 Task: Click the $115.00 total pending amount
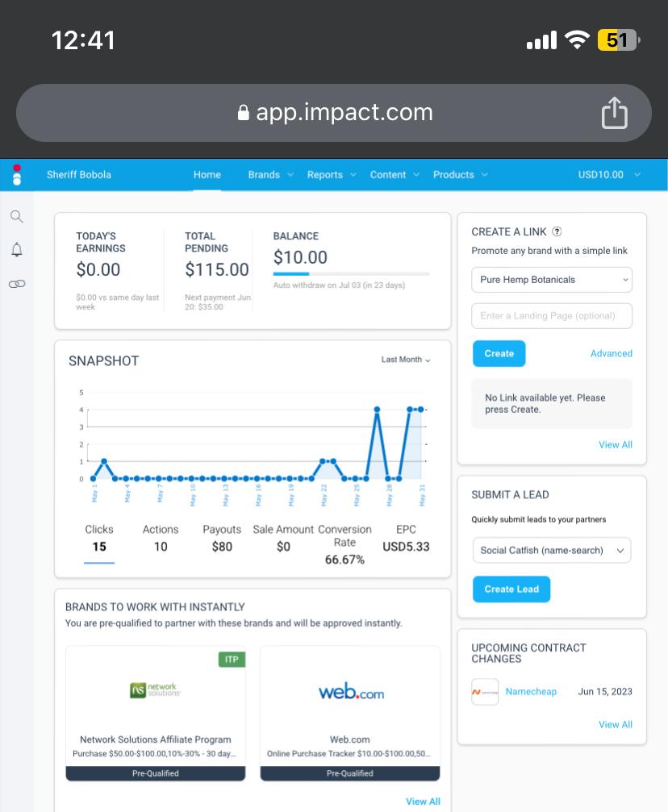click(x=217, y=270)
